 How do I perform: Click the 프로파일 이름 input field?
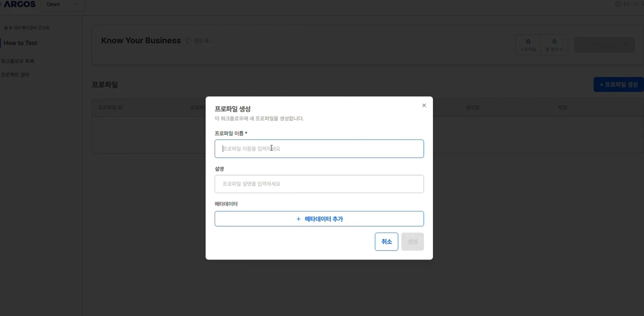pos(319,149)
